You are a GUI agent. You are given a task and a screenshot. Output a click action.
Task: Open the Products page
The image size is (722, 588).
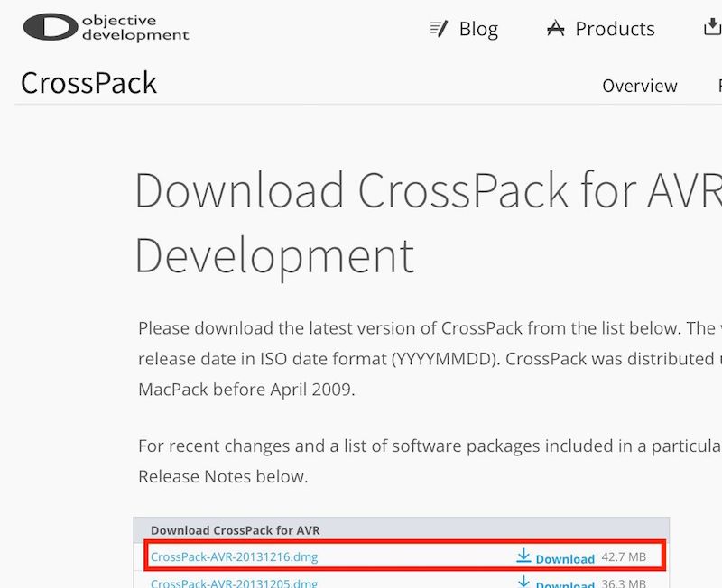(x=615, y=28)
